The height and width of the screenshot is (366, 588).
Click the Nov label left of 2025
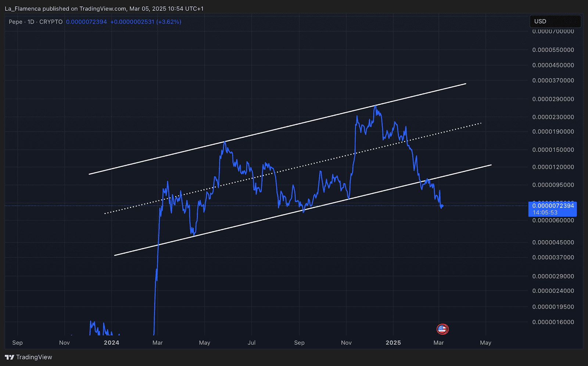click(346, 343)
